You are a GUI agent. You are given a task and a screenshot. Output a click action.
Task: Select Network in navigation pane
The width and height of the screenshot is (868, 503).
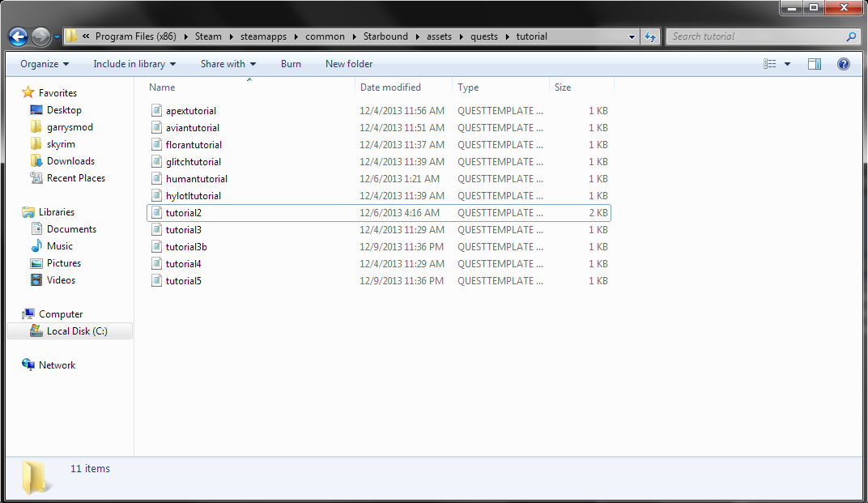coord(57,365)
